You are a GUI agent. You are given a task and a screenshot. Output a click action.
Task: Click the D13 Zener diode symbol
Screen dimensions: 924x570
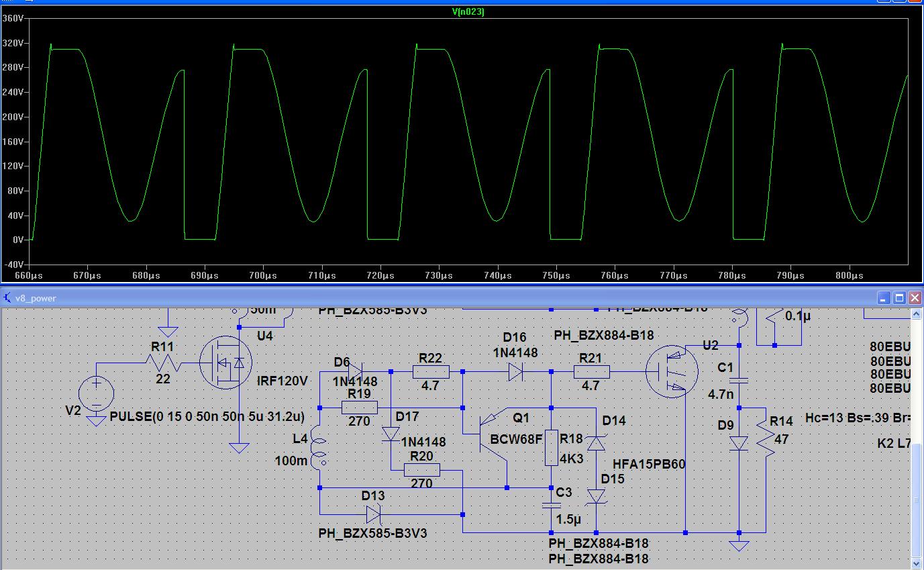[x=374, y=515]
